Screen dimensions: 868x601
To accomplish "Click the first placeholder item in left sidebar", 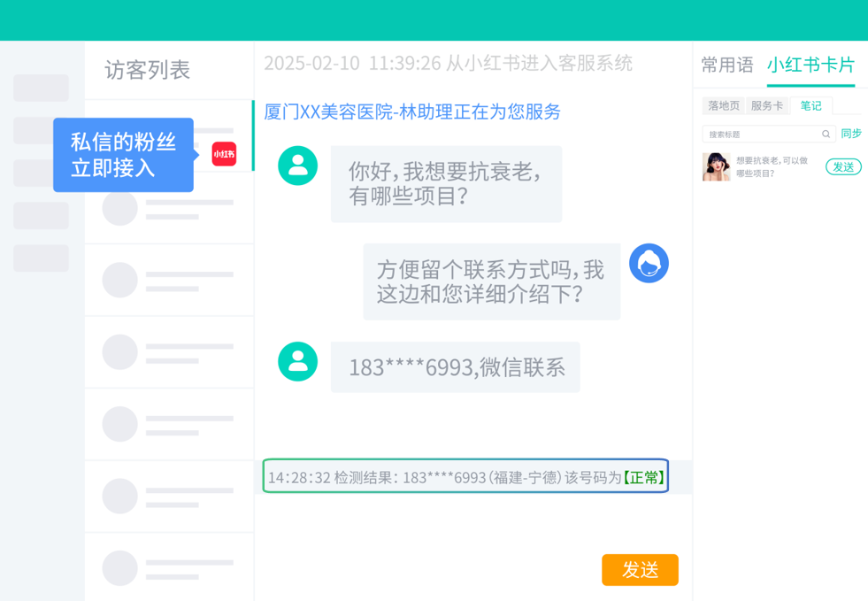I will [41, 88].
